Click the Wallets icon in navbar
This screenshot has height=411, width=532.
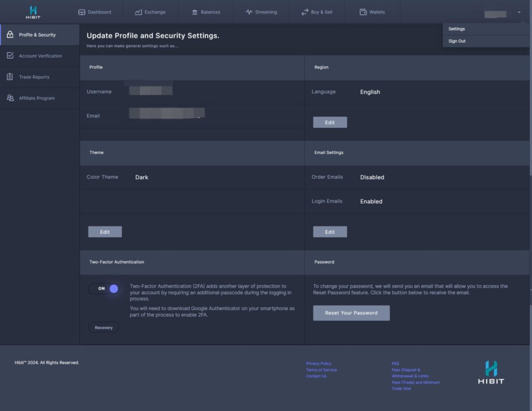(x=363, y=12)
